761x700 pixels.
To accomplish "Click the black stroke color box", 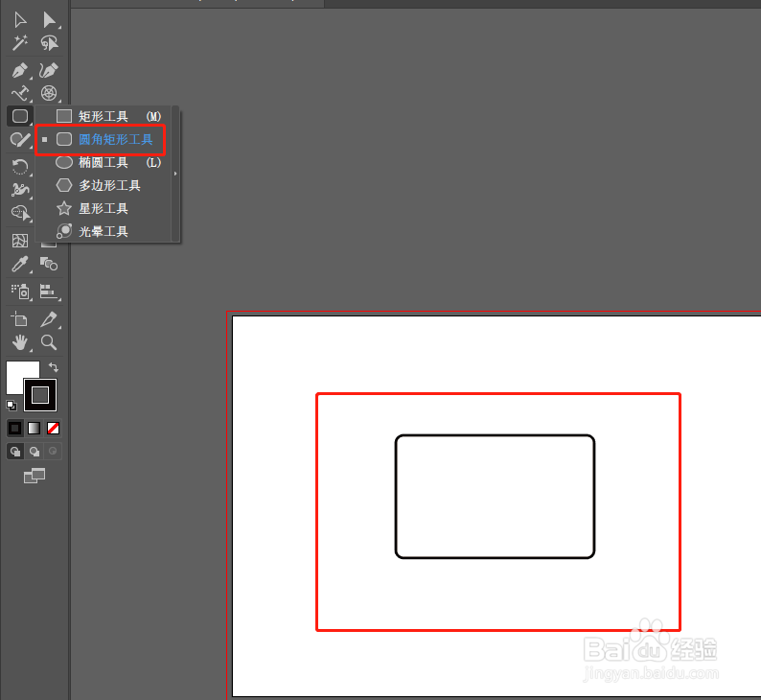I will pyautogui.click(x=40, y=395).
